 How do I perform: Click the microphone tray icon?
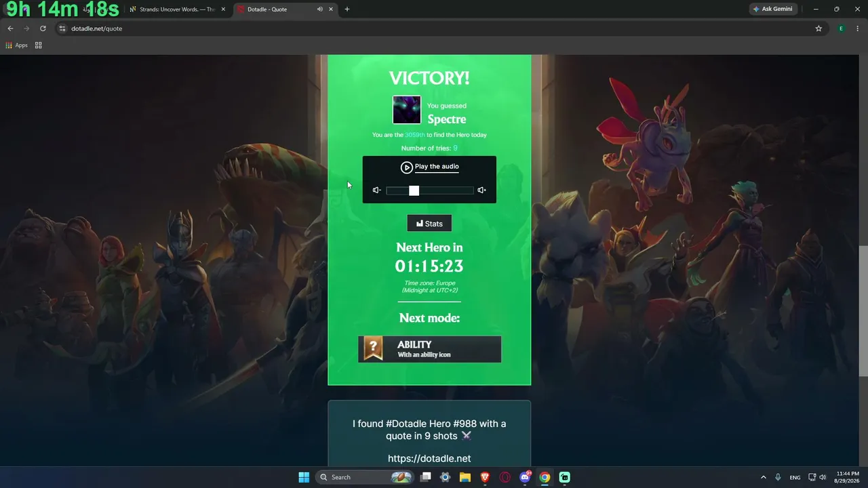(x=778, y=477)
